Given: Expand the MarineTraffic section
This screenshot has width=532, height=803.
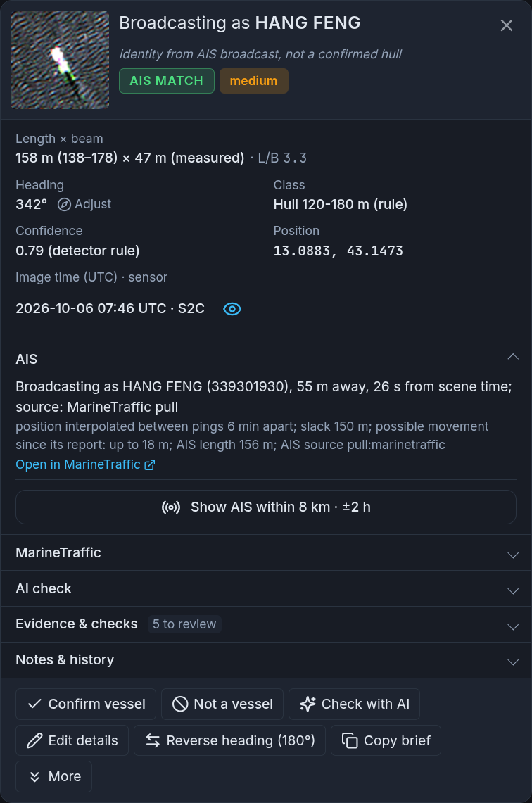Looking at the screenshot, I should pos(266,552).
